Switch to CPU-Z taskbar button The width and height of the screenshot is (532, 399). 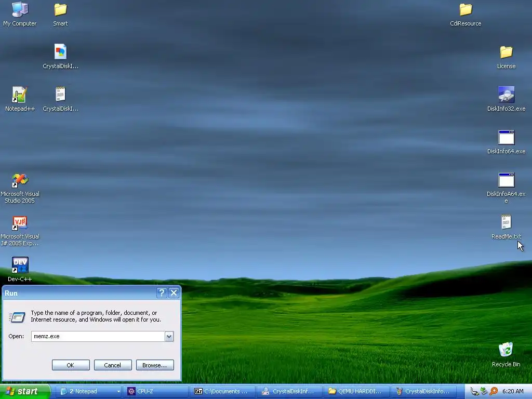155,391
